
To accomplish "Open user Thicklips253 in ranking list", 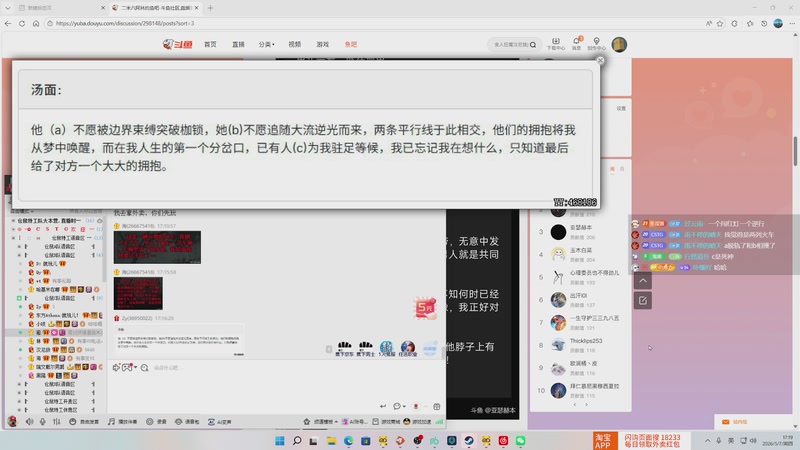I will (586, 341).
